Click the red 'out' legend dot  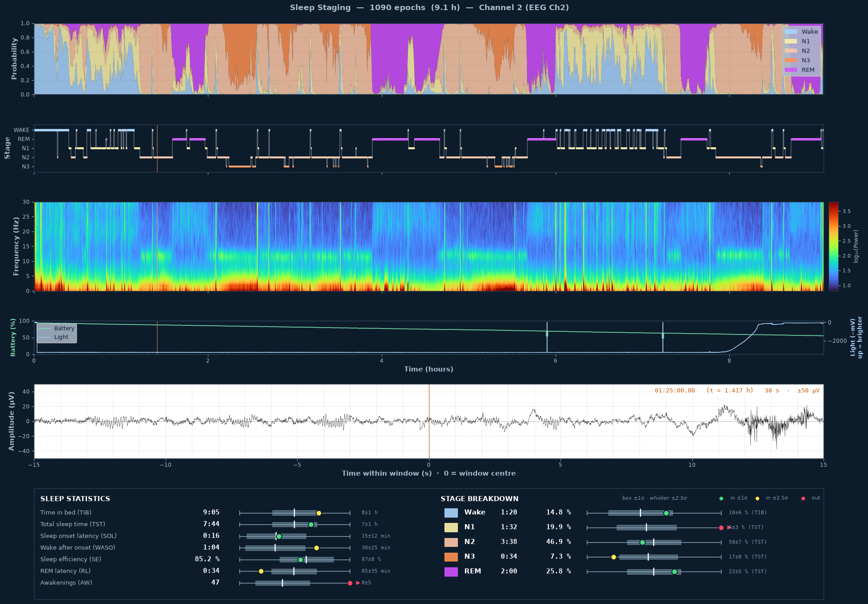click(x=803, y=498)
